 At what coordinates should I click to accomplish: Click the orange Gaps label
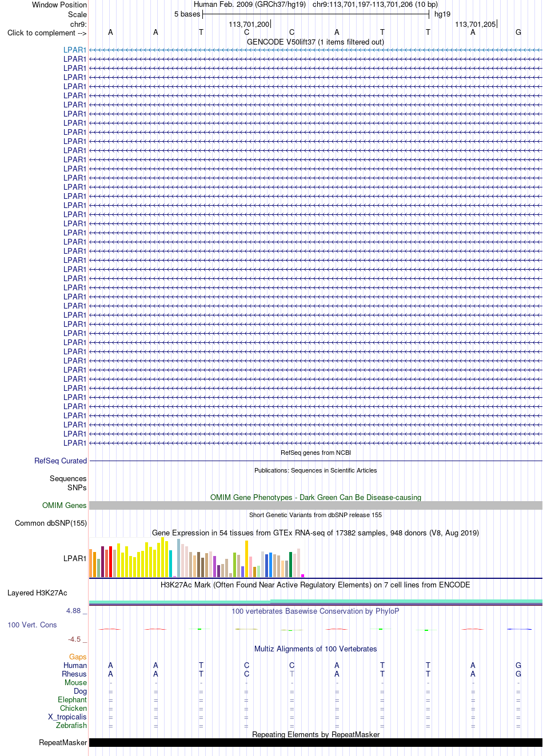78,657
